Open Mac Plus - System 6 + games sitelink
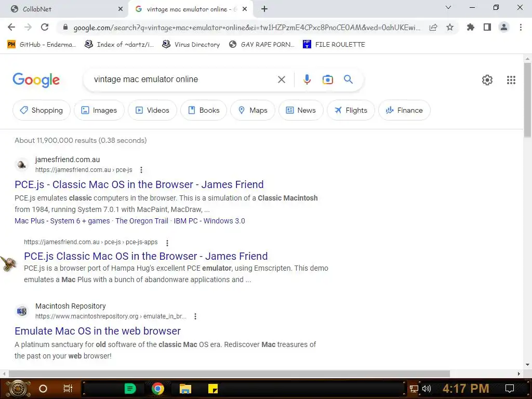 point(62,221)
